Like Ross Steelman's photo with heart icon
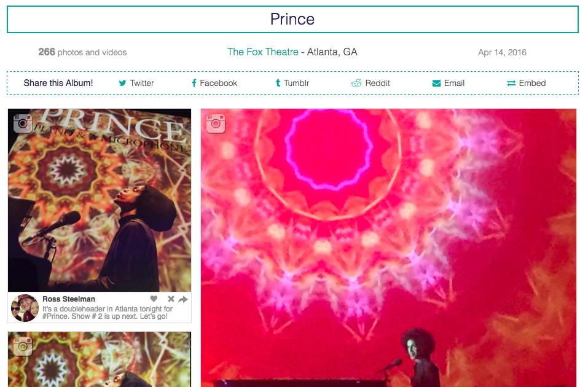This screenshot has height=387, width=588. (154, 299)
